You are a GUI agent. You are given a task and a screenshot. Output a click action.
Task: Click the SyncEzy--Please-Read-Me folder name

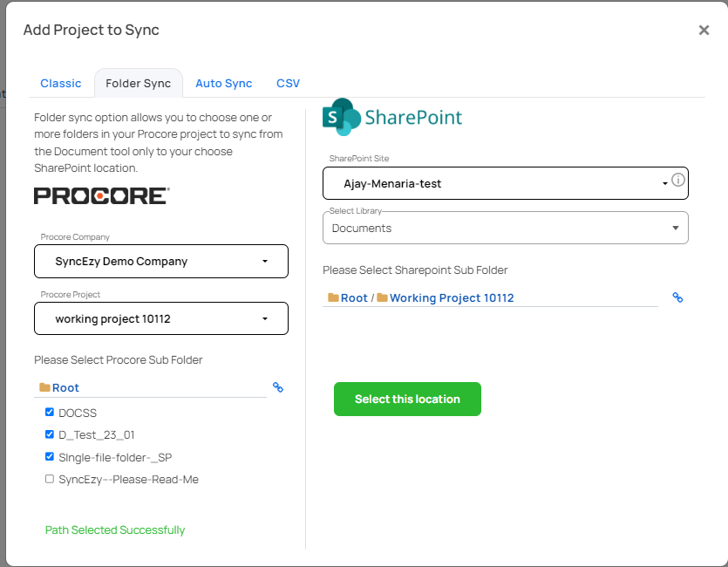tap(129, 479)
